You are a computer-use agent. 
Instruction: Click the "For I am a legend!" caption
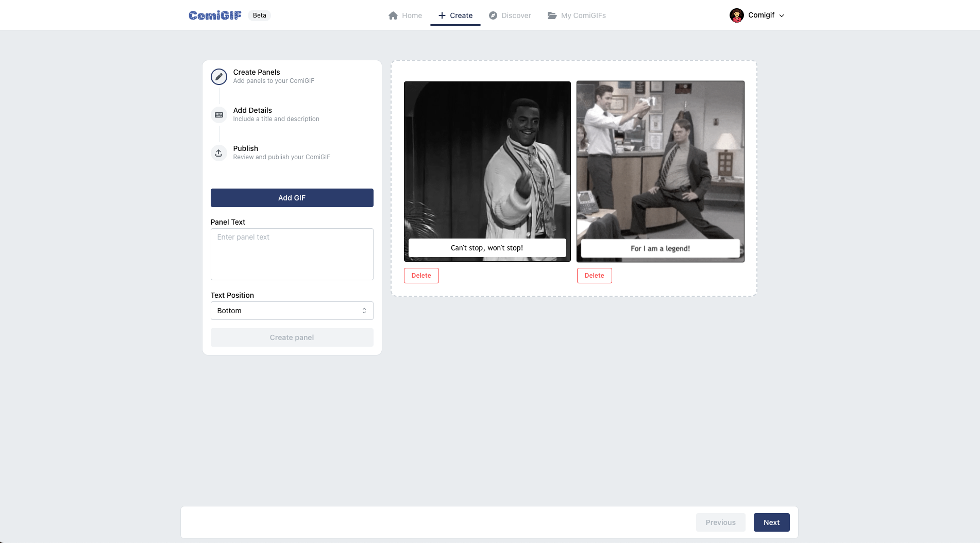click(x=660, y=248)
